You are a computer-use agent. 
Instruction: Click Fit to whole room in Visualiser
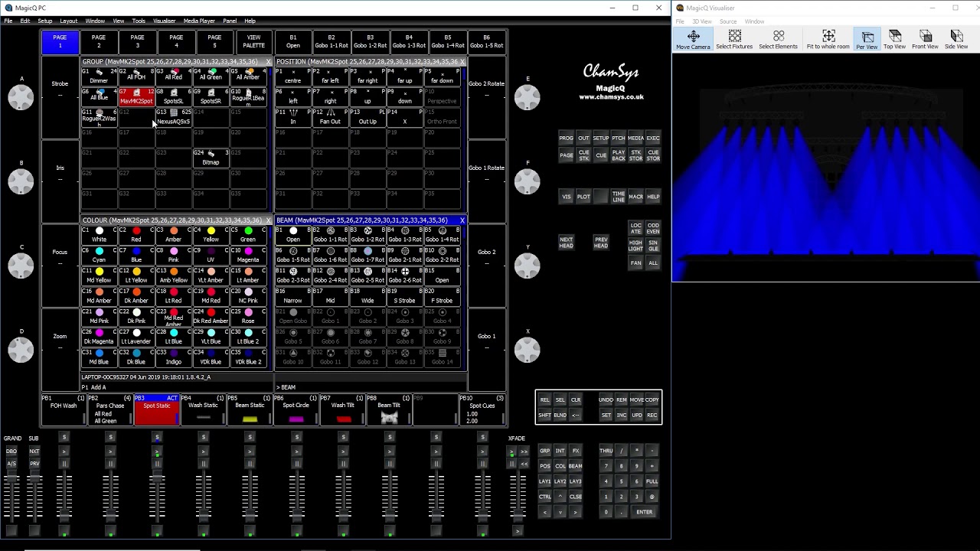828,40
